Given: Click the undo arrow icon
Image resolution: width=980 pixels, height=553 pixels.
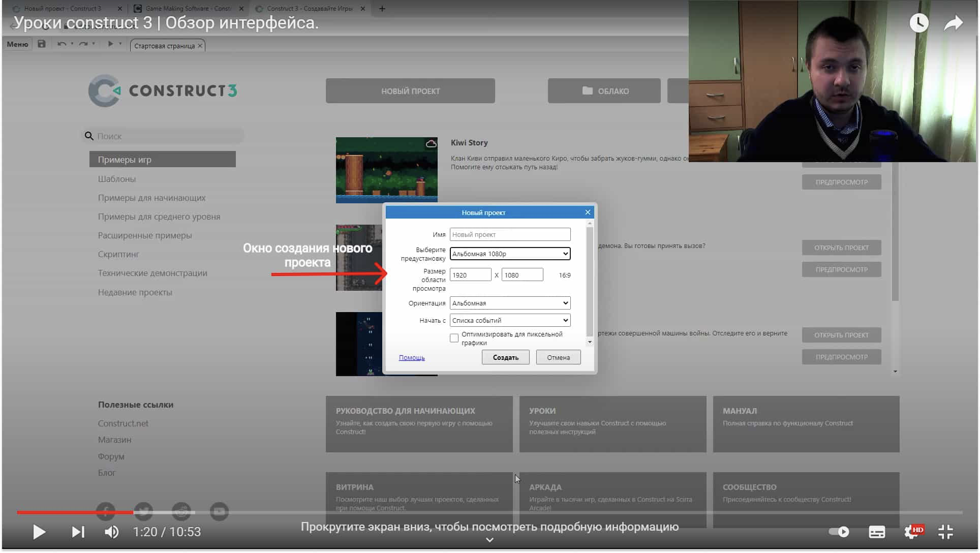Looking at the screenshot, I should pyautogui.click(x=62, y=44).
